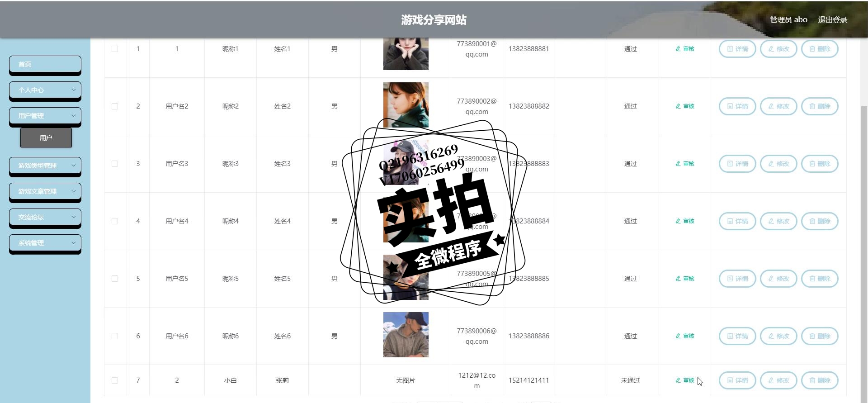Click the avatar thumbnail for 用户名6

(x=406, y=335)
